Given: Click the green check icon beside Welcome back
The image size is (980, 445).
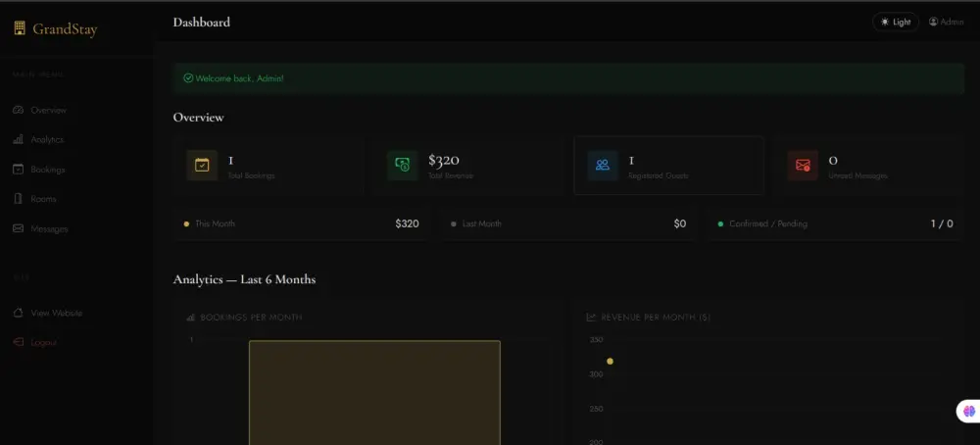Looking at the screenshot, I should pyautogui.click(x=188, y=78).
